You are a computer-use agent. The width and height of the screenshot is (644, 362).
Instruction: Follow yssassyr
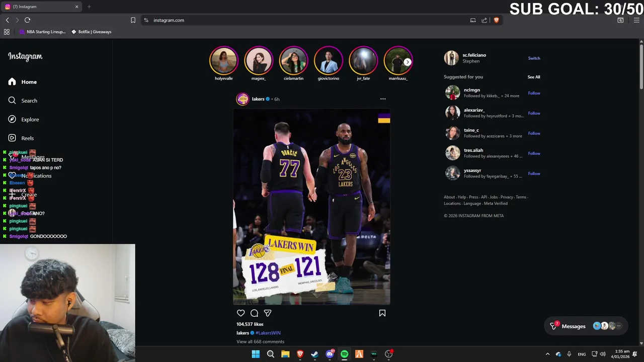pos(534,173)
